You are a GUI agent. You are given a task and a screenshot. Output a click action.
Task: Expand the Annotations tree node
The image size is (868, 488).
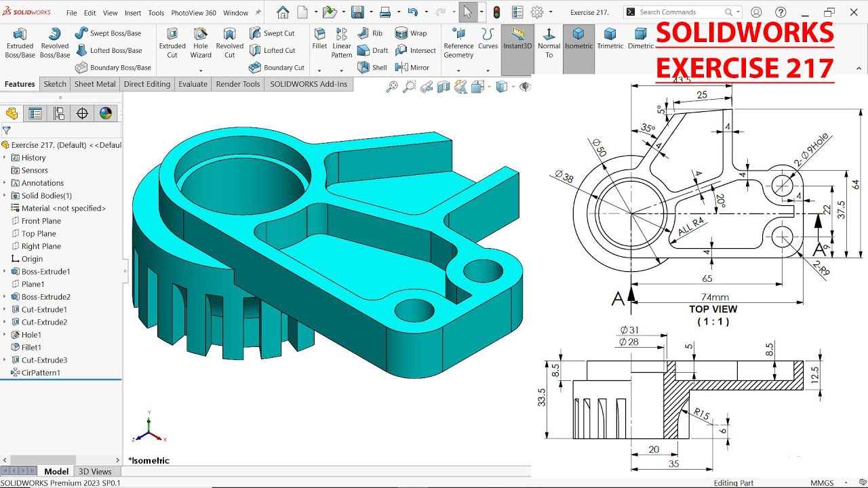pos(5,183)
